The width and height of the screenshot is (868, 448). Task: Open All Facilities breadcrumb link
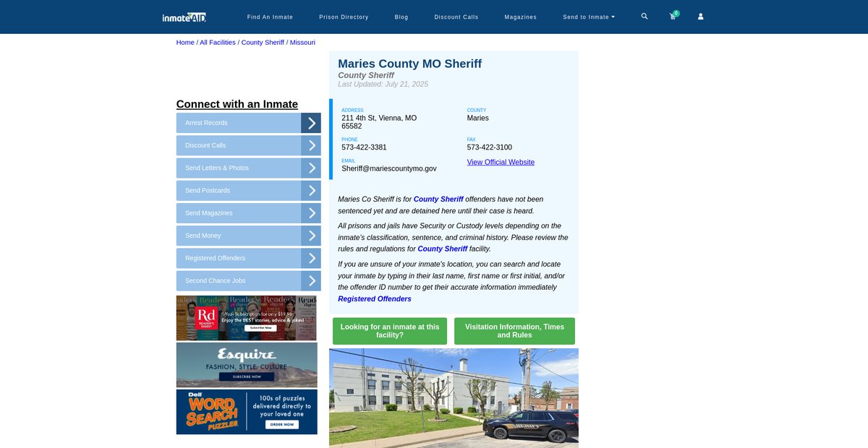coord(218,43)
